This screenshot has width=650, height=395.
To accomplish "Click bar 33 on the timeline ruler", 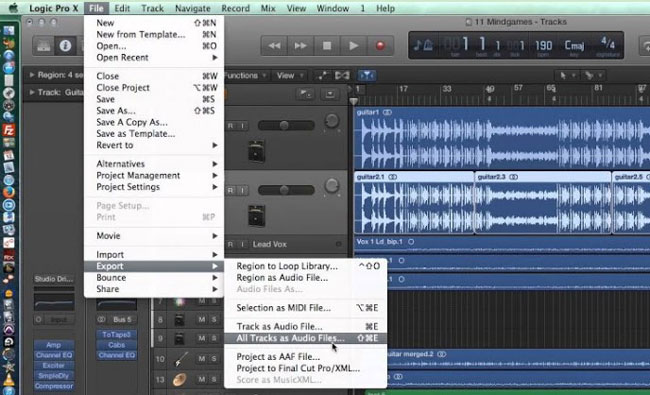I will pos(447,89).
